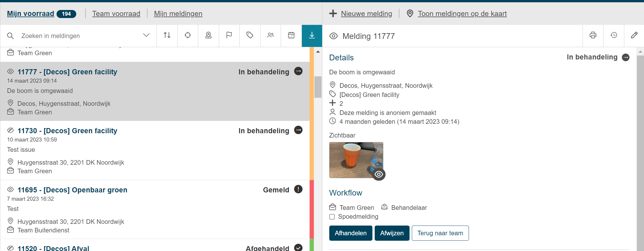Click Team Buitendienst on item 11695

coord(43,230)
